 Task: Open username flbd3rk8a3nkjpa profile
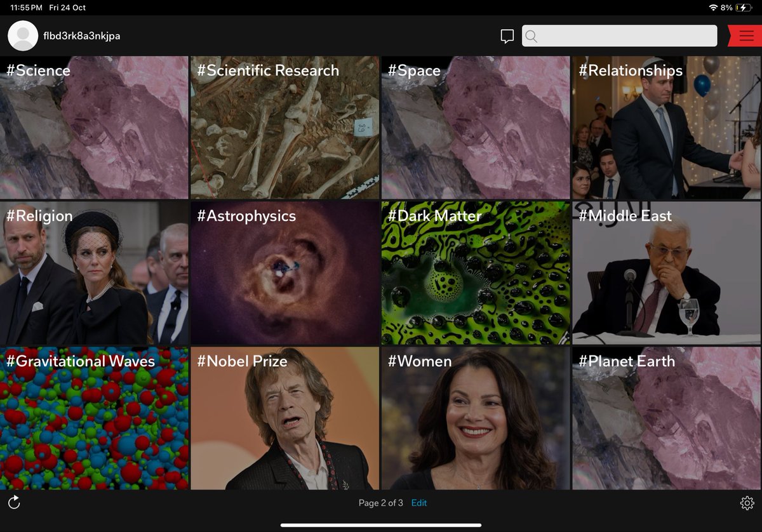pyautogui.click(x=82, y=36)
